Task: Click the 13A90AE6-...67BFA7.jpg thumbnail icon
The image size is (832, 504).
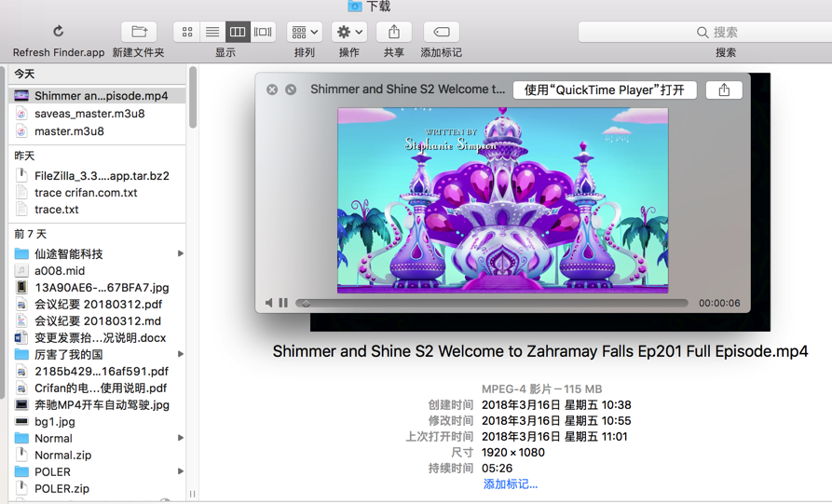Action: click(x=21, y=287)
